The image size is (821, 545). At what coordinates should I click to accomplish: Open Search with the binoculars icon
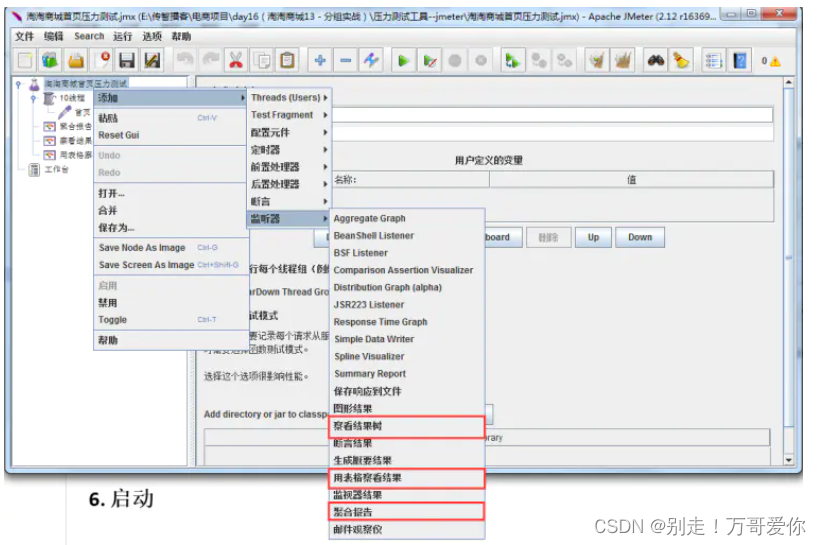[x=656, y=61]
